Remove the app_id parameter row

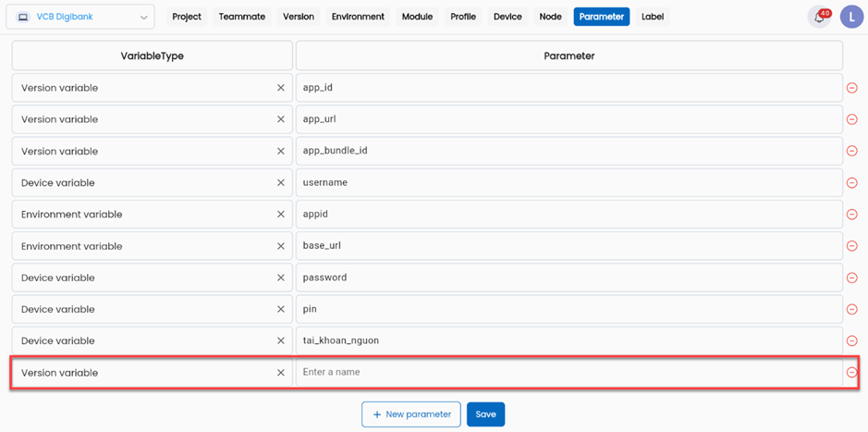[x=852, y=88]
